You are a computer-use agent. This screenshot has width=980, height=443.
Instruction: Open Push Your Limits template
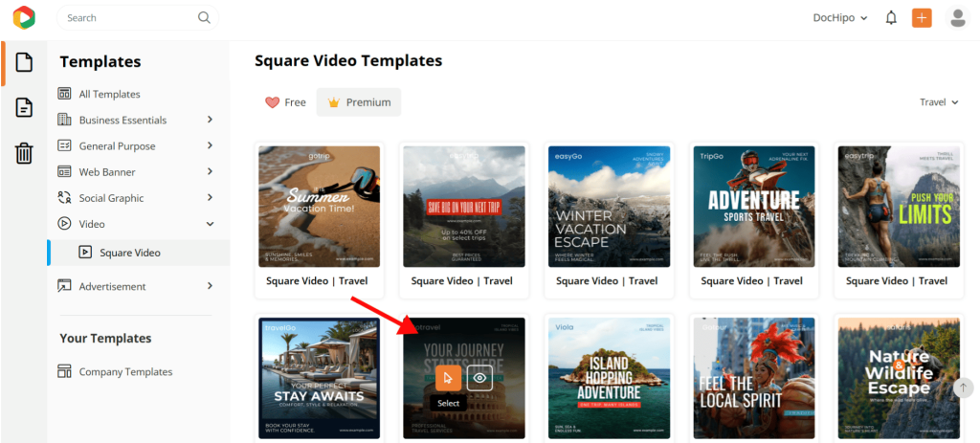900,207
